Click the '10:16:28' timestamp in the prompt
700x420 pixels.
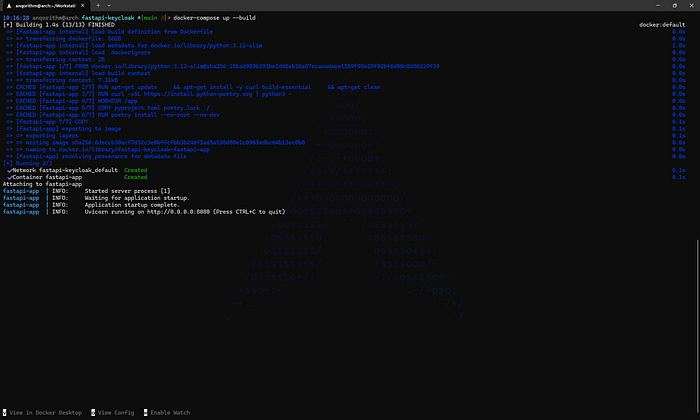pos(16,18)
